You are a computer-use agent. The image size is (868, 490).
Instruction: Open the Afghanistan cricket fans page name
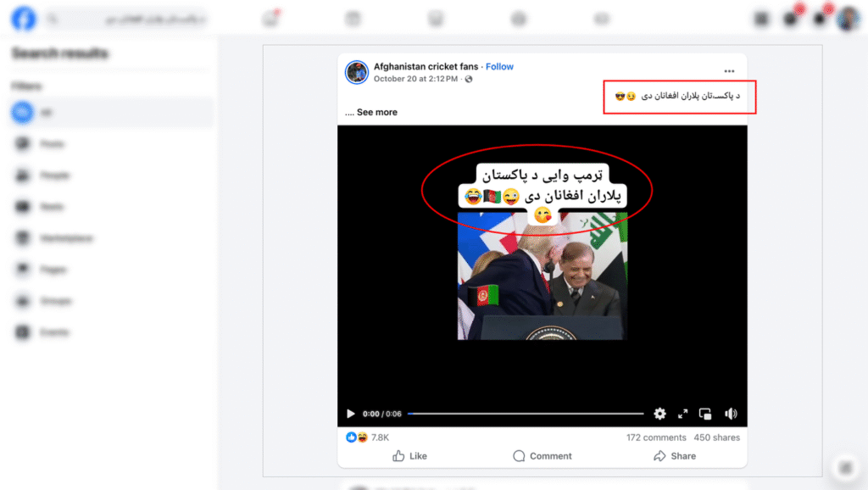click(x=426, y=66)
